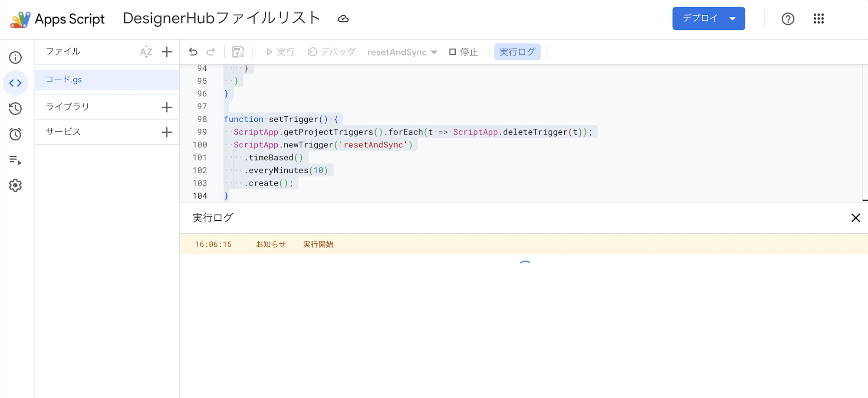The image size is (868, 398).
Task: Open the project Overview info icon
Action: [x=15, y=58]
